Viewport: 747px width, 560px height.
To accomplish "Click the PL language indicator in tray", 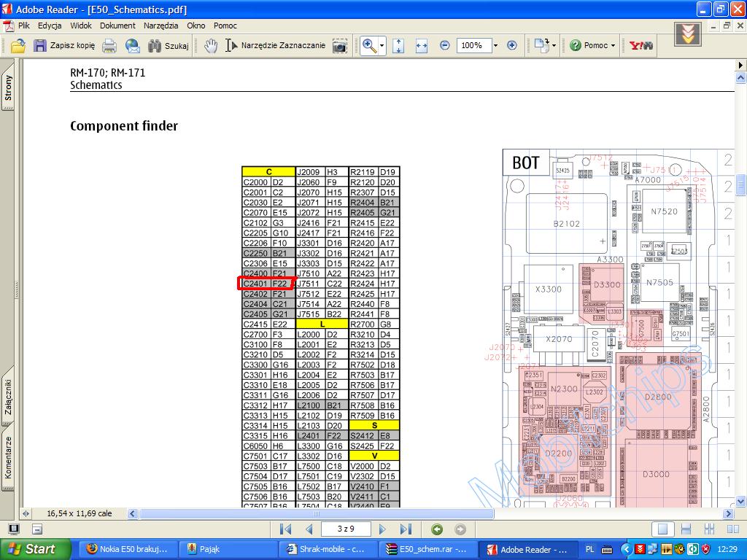I will (x=589, y=549).
